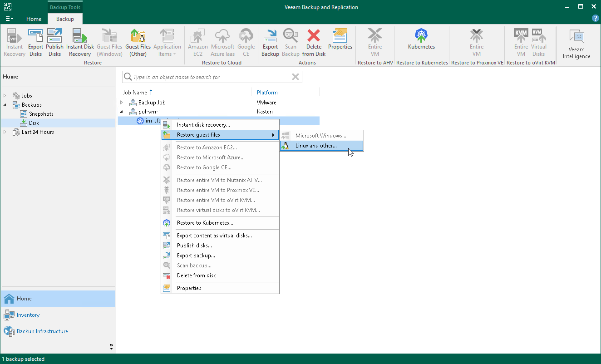Screen dimensions: 601x364
Task: Choose Instant disk recovery context menu item
Action: 220,125
